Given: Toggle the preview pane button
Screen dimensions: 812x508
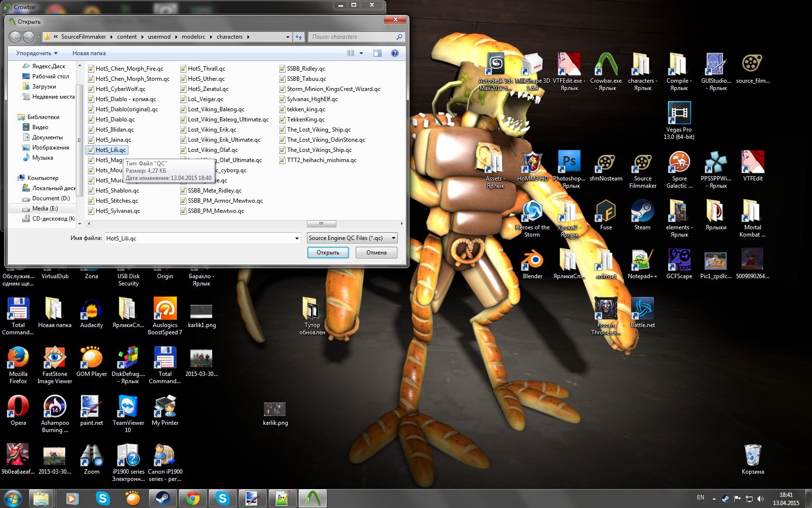Looking at the screenshot, I should [x=377, y=53].
